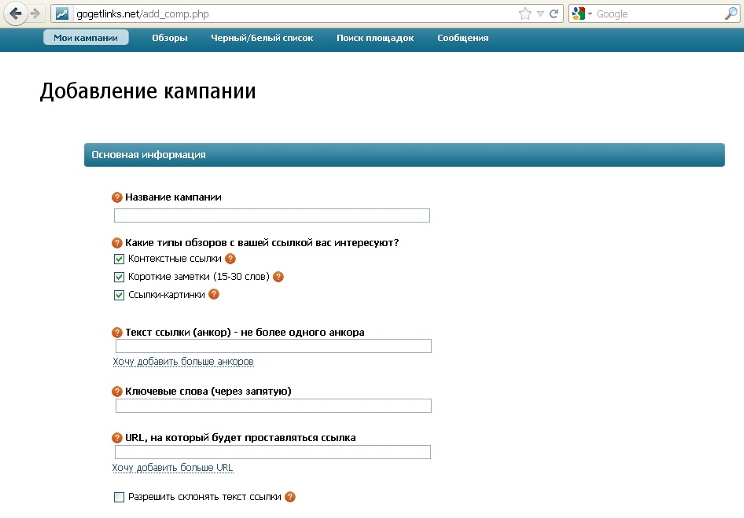Viewport: 744px width, 518px height.
Task: Click the URL input field
Action: click(273, 452)
